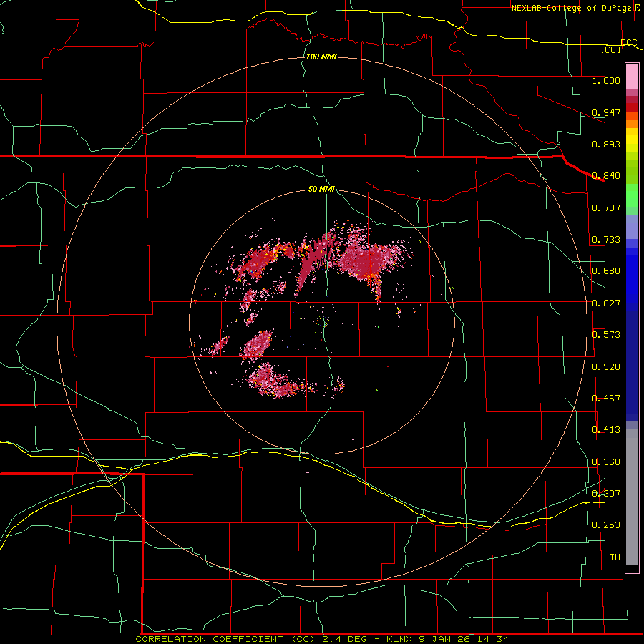Click the 0.840 scale value

coord(606,176)
